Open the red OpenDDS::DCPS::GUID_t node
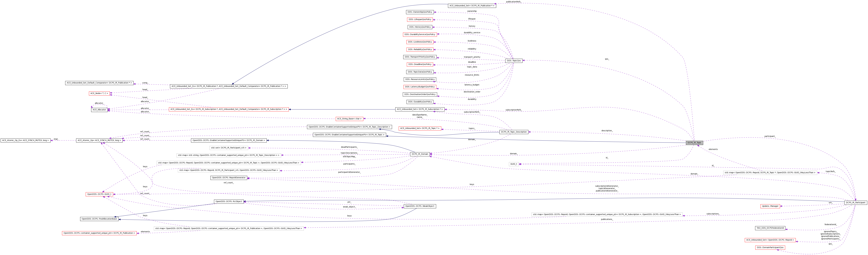The image size is (868, 255). (99, 194)
